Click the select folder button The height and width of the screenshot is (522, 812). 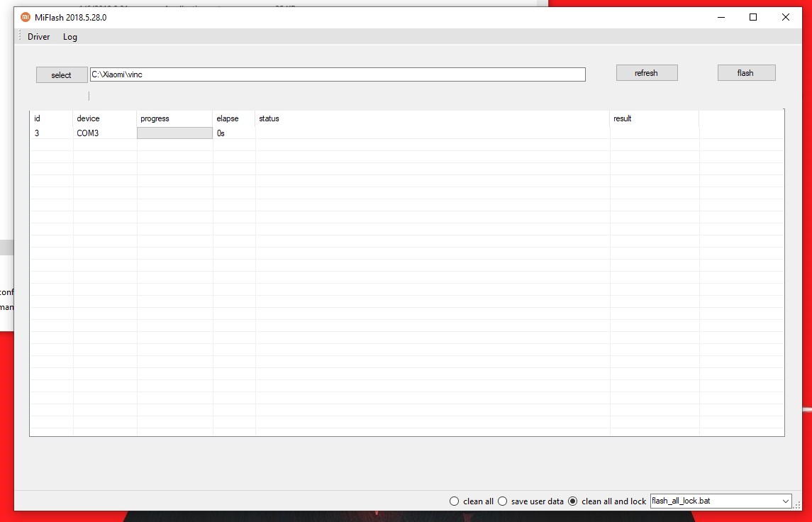(62, 75)
